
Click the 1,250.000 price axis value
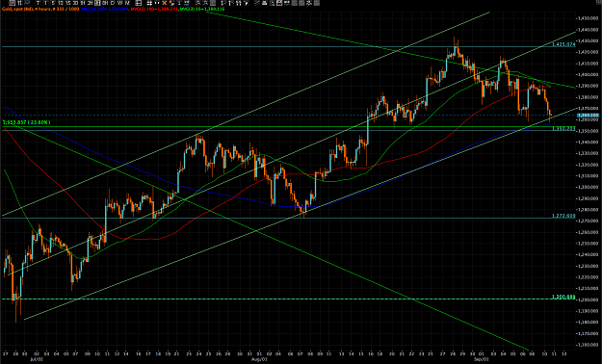click(589, 244)
